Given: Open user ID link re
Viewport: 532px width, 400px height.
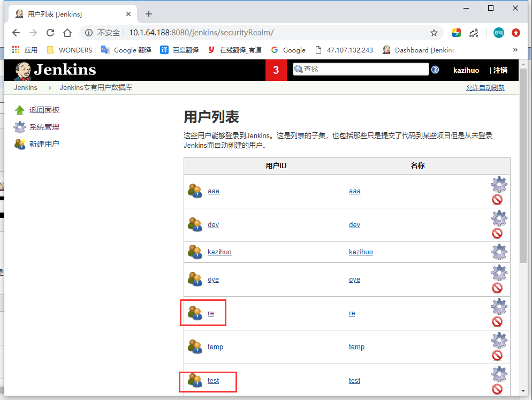Looking at the screenshot, I should click(x=211, y=313).
